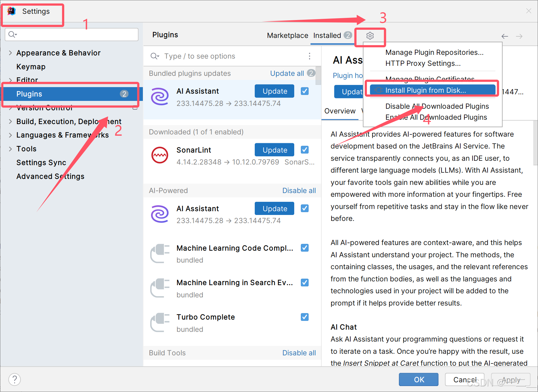This screenshot has width=538, height=392.
Task: Click the Cancel button
Action: pos(465,379)
